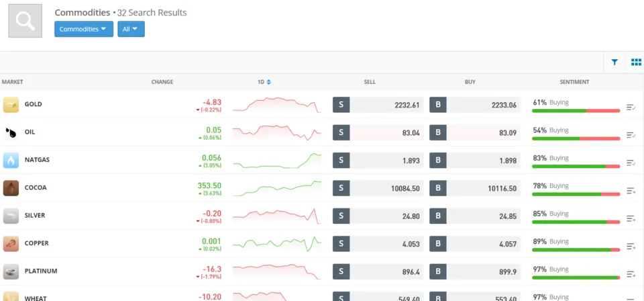Open the Commodities dropdown filter
The image size is (644, 301).
coord(84,29)
